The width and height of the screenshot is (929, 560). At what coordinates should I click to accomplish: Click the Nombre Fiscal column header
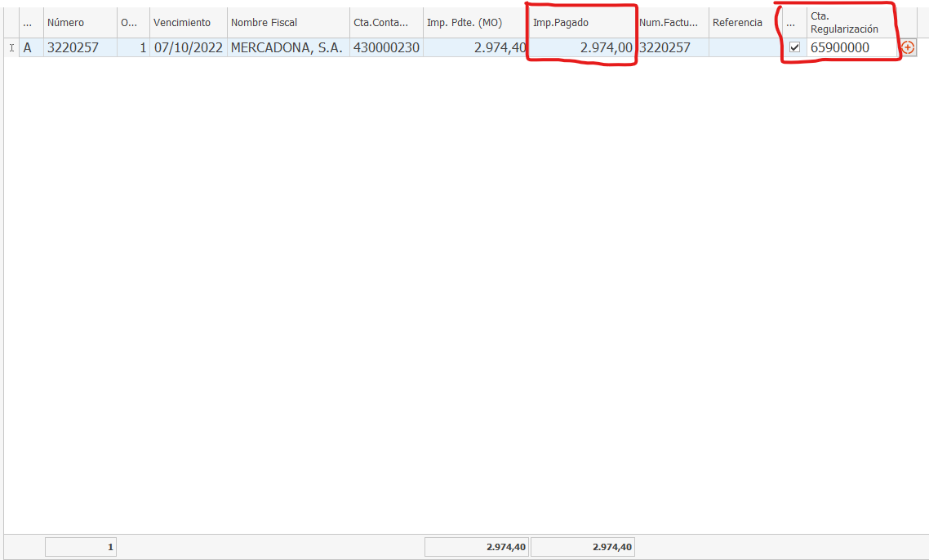[287, 23]
